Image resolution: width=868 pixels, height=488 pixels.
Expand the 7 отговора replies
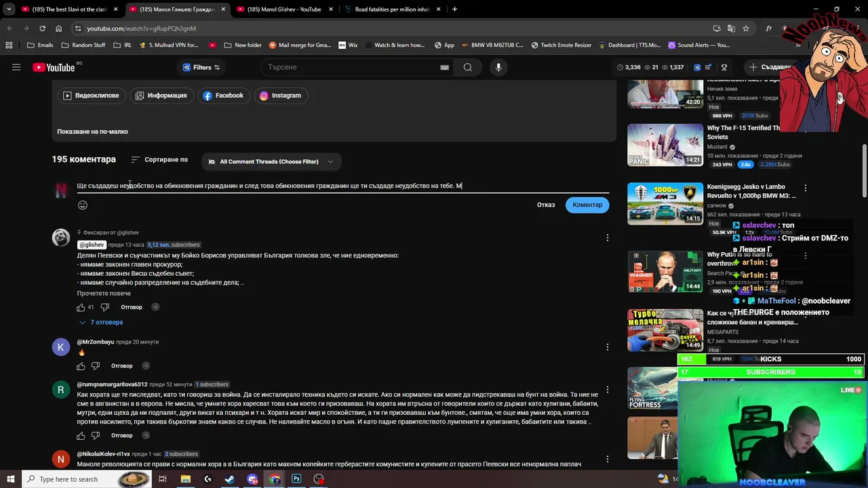[x=102, y=323]
